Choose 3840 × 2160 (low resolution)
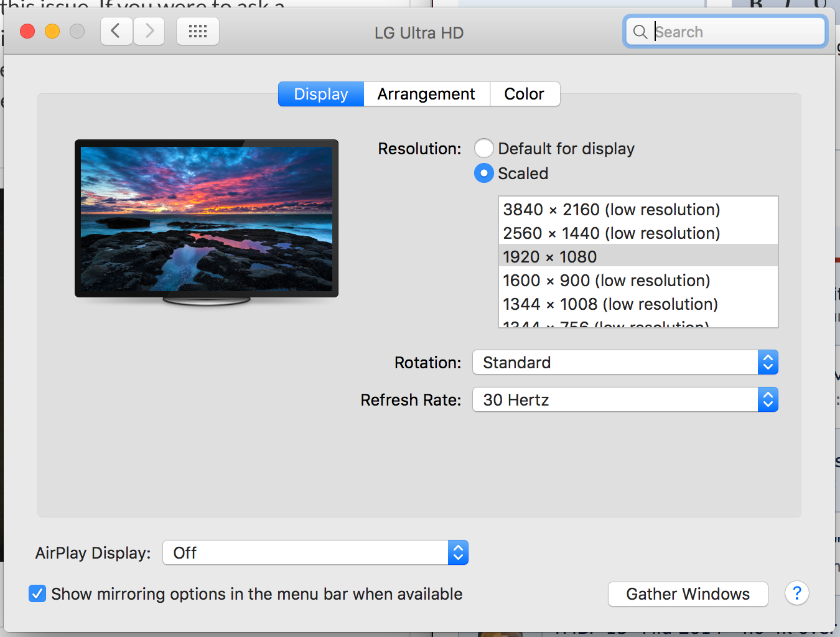840x637 pixels. [638, 210]
